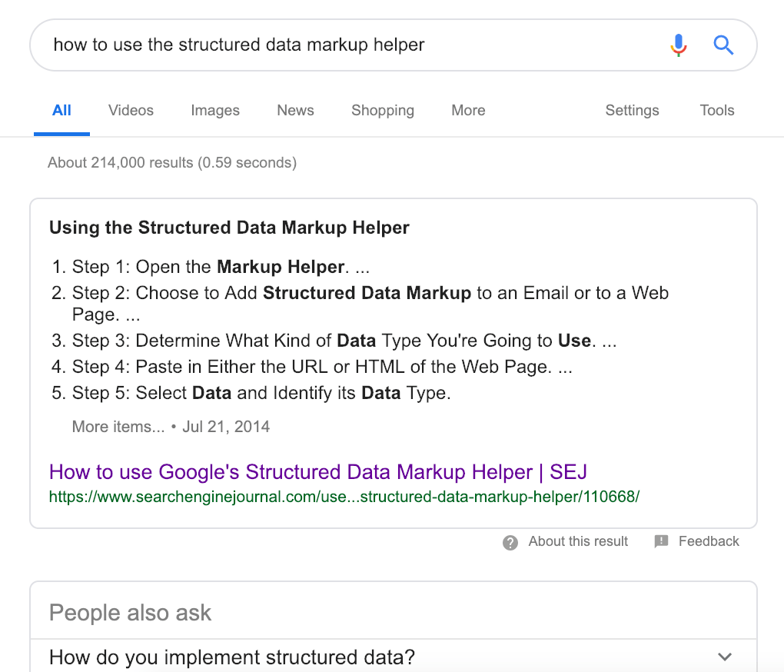Click the About this result question icon

pos(510,542)
